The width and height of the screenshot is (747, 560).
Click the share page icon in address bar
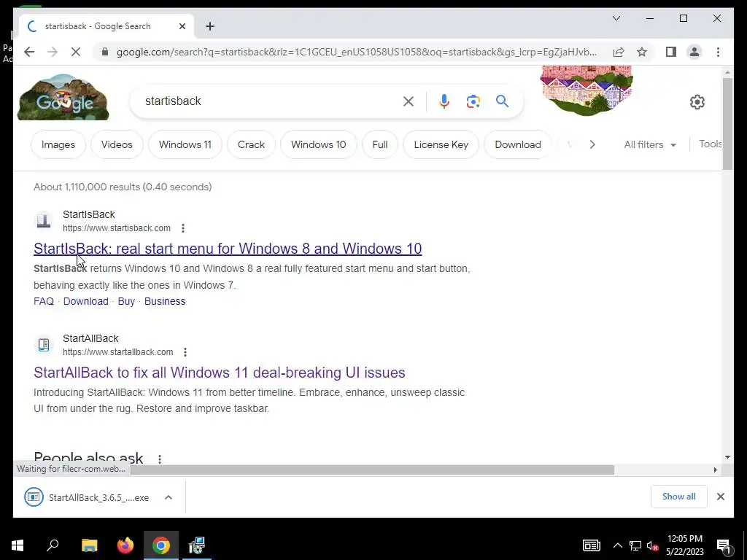619,52
